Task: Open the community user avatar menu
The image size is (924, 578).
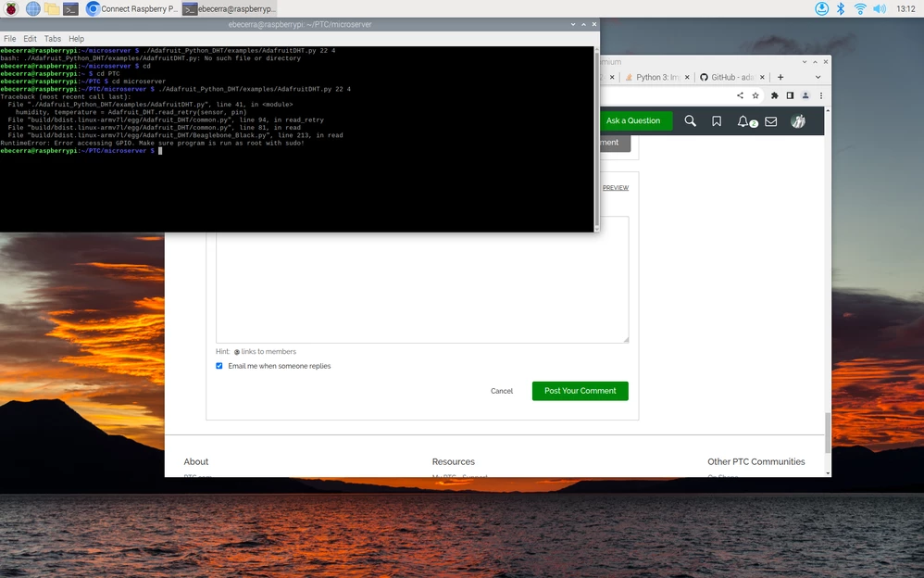Action: (798, 121)
